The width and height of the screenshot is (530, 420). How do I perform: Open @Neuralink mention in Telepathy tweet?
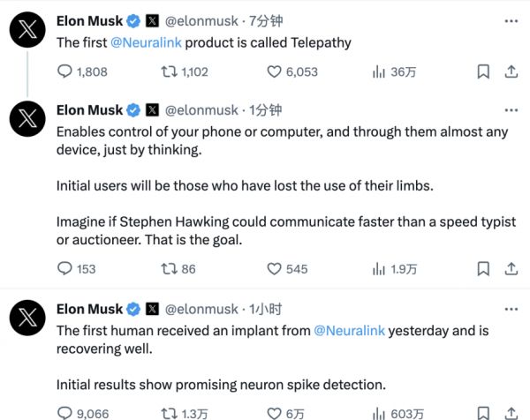[x=146, y=41]
